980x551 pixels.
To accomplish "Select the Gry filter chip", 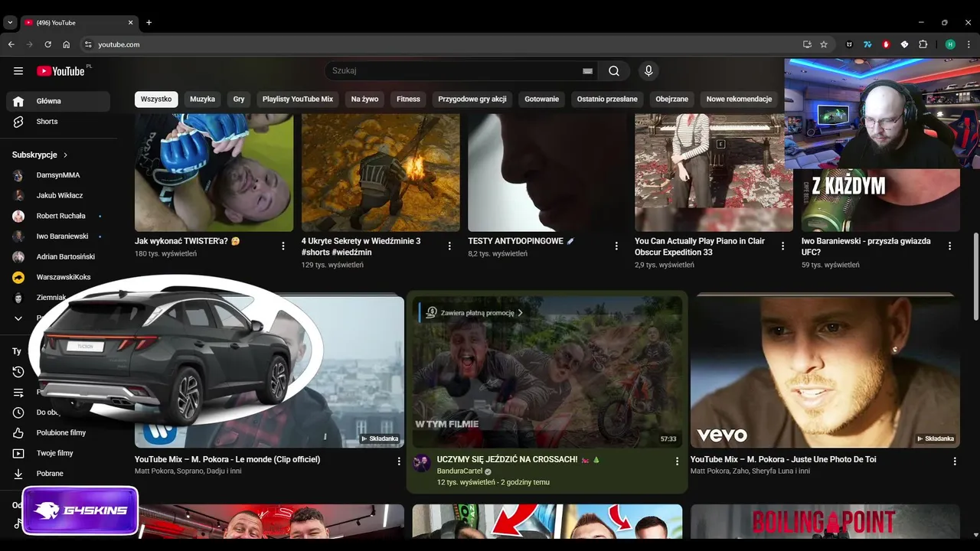I will coord(239,99).
